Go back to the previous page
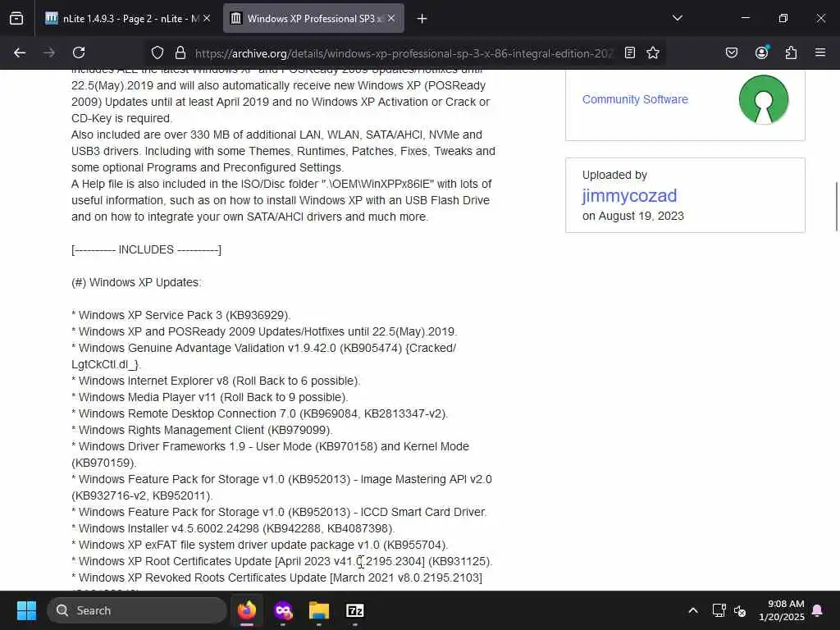This screenshot has width=840, height=630. (x=20, y=52)
